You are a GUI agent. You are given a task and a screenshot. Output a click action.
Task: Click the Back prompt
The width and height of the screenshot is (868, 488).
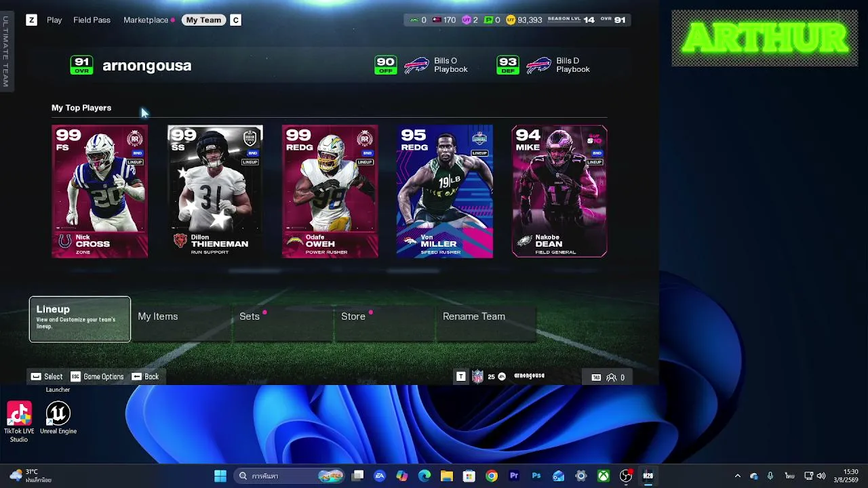point(145,377)
